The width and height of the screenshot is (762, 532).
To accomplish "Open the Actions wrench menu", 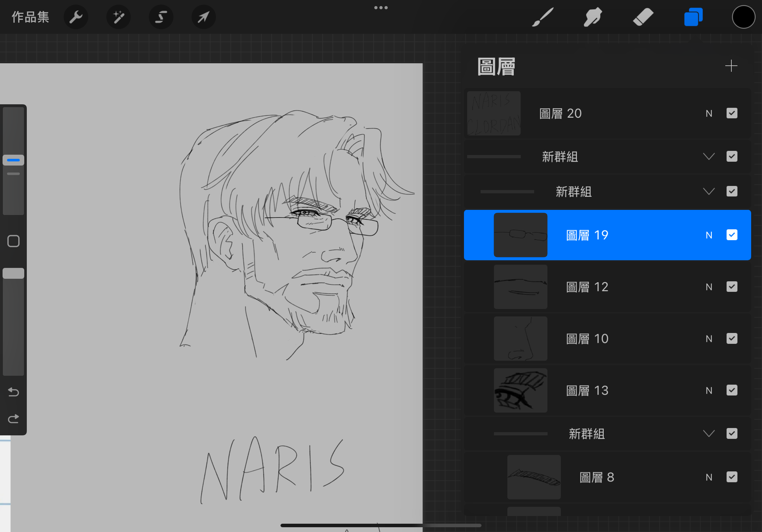I will click(x=76, y=17).
